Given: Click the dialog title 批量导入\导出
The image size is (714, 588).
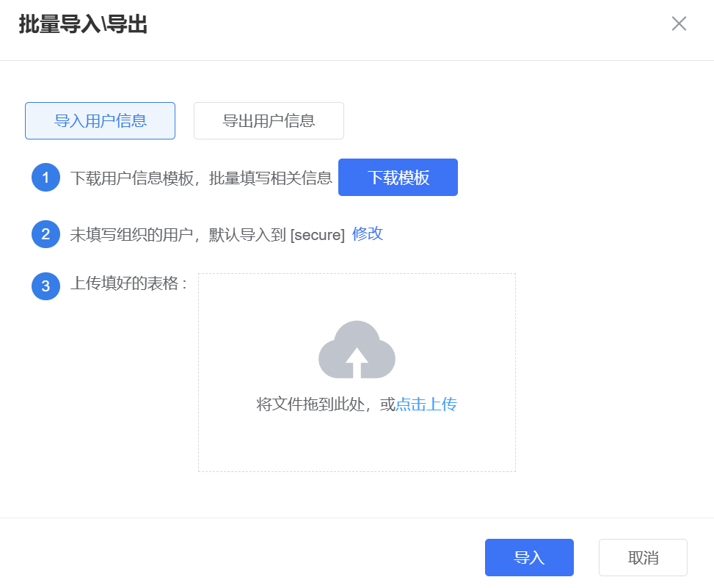Looking at the screenshot, I should coord(83,24).
